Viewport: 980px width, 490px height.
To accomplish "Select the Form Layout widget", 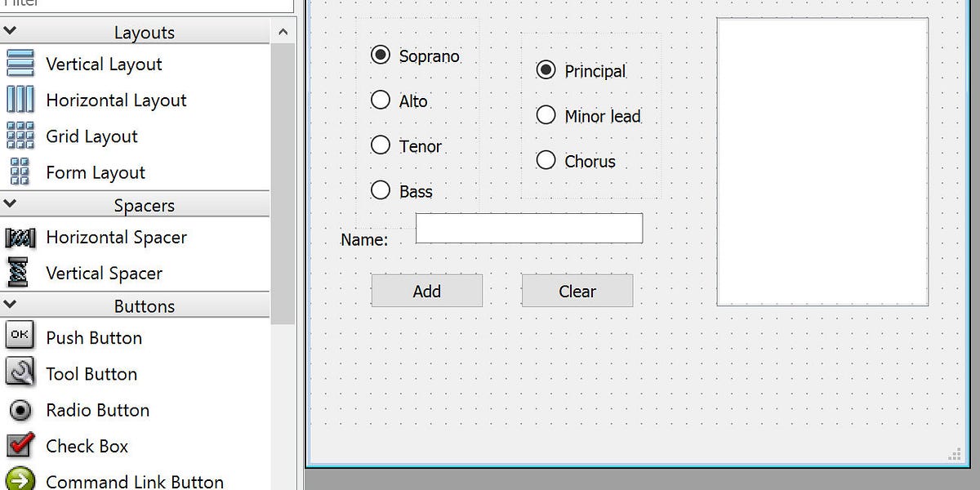I will [x=96, y=172].
